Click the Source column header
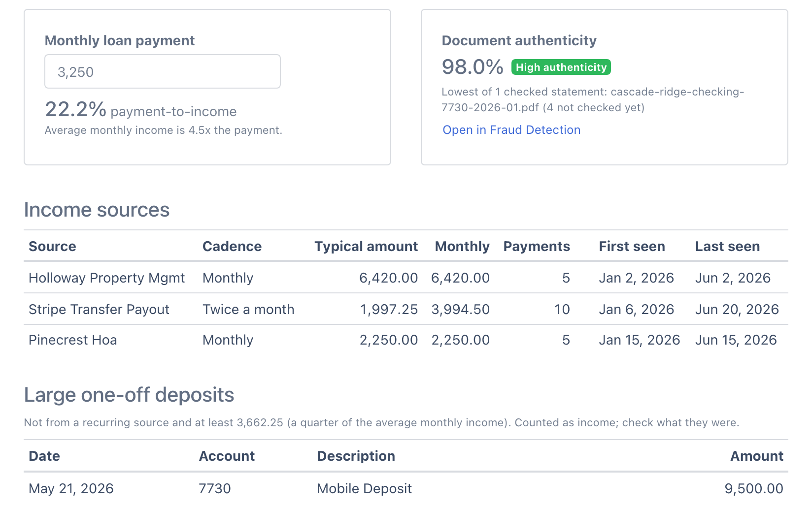812x508 pixels. [x=52, y=246]
